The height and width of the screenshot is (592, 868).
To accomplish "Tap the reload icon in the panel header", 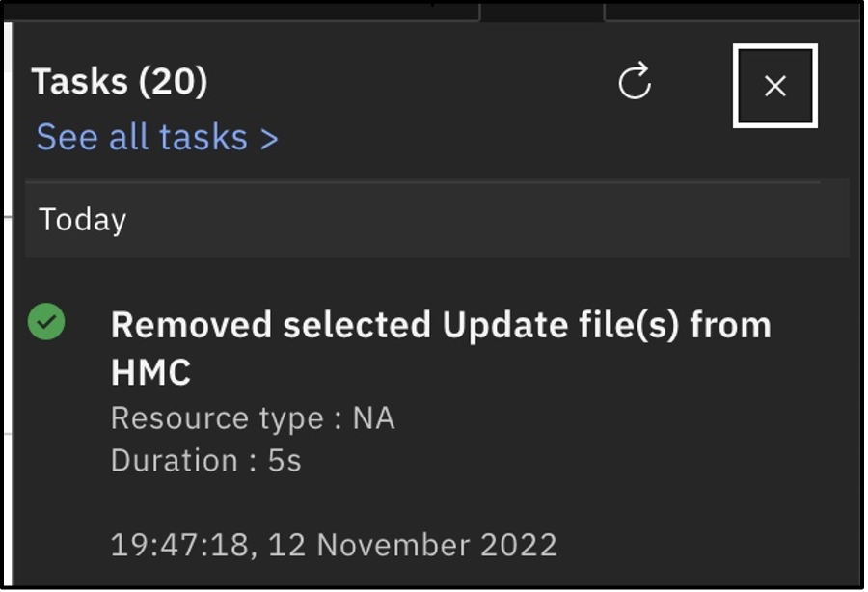I will coord(634,84).
